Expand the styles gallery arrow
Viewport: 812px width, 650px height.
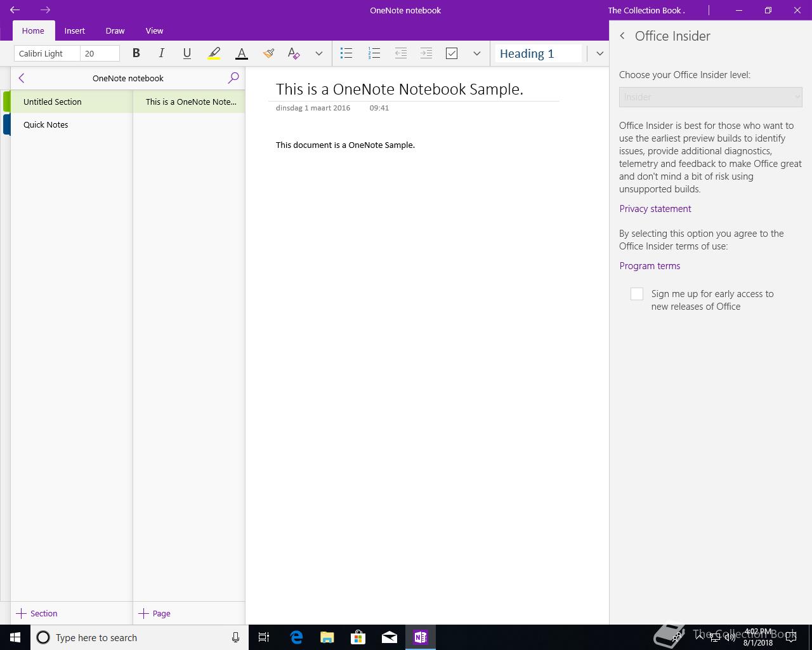click(x=599, y=53)
